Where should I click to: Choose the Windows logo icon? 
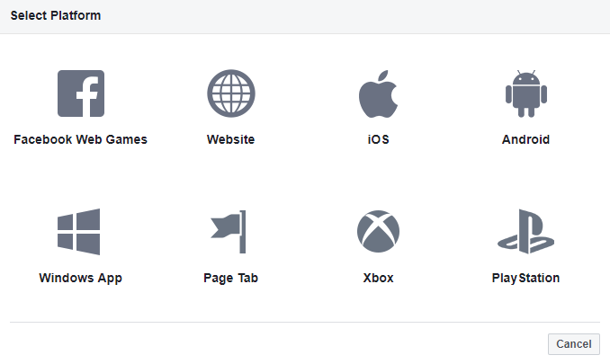[78, 232]
